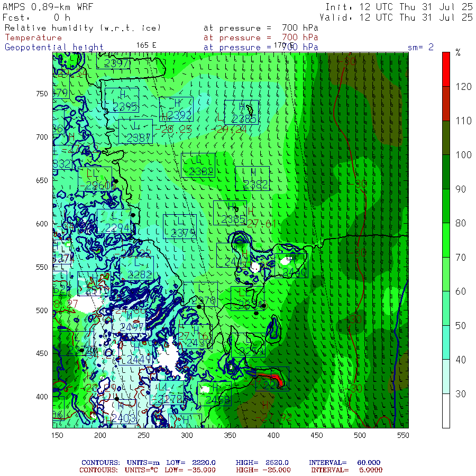The height and width of the screenshot is (476, 476).
Task: Click the 'H 2458' high label box
Action: pos(214,393)
